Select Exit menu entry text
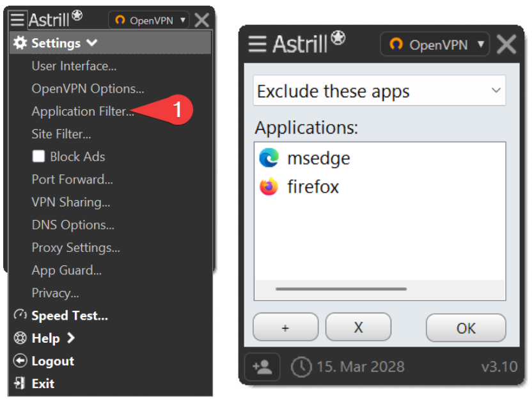 (x=43, y=384)
